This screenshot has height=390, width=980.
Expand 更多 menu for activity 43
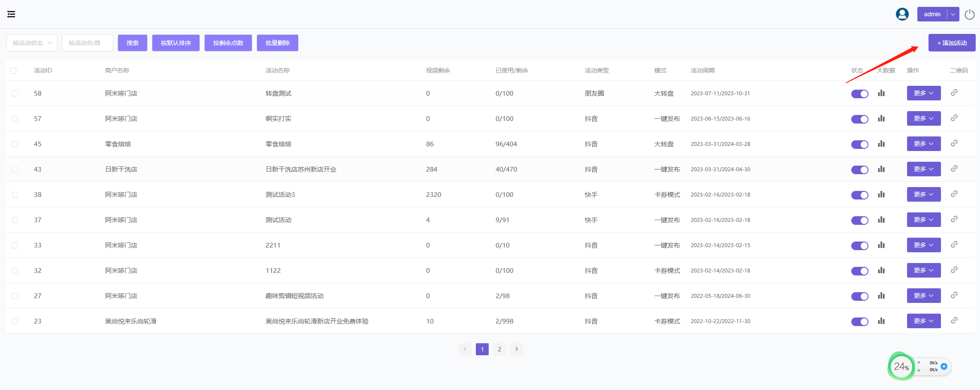coord(924,169)
